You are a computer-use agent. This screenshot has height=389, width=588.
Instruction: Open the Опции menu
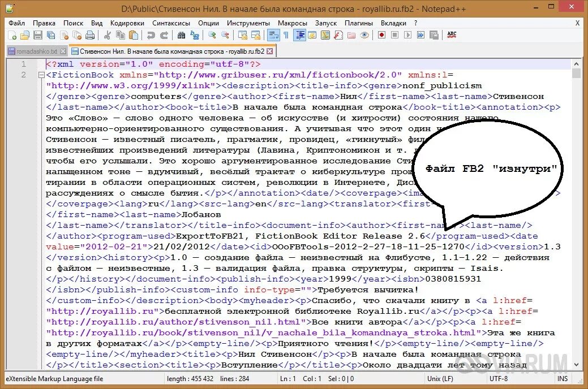pyautogui.click(x=208, y=23)
